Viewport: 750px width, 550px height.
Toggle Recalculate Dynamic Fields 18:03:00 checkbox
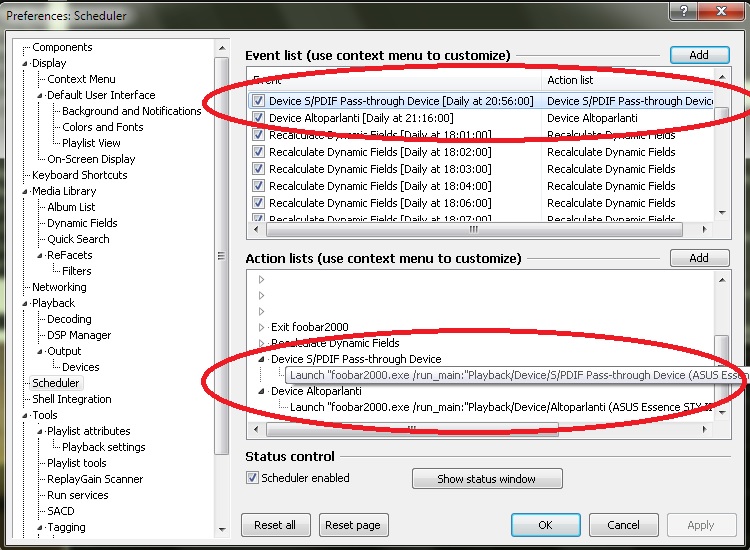[x=258, y=169]
